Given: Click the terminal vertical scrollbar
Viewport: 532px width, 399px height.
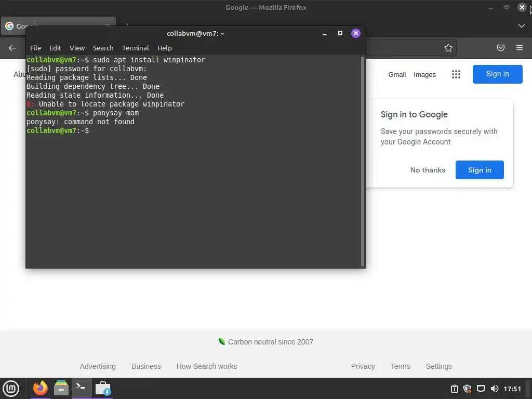Looking at the screenshot, I should 362,161.
